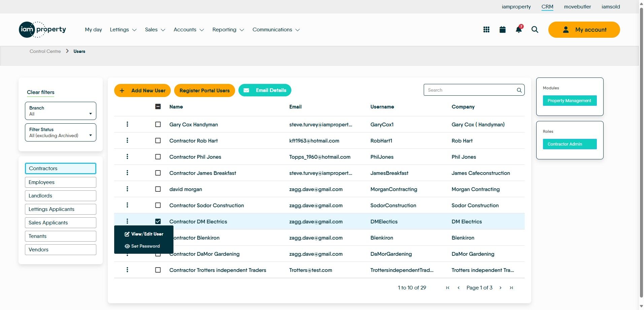Open row actions for Gary Cox Handyman
This screenshot has width=644, height=310.
tap(127, 124)
